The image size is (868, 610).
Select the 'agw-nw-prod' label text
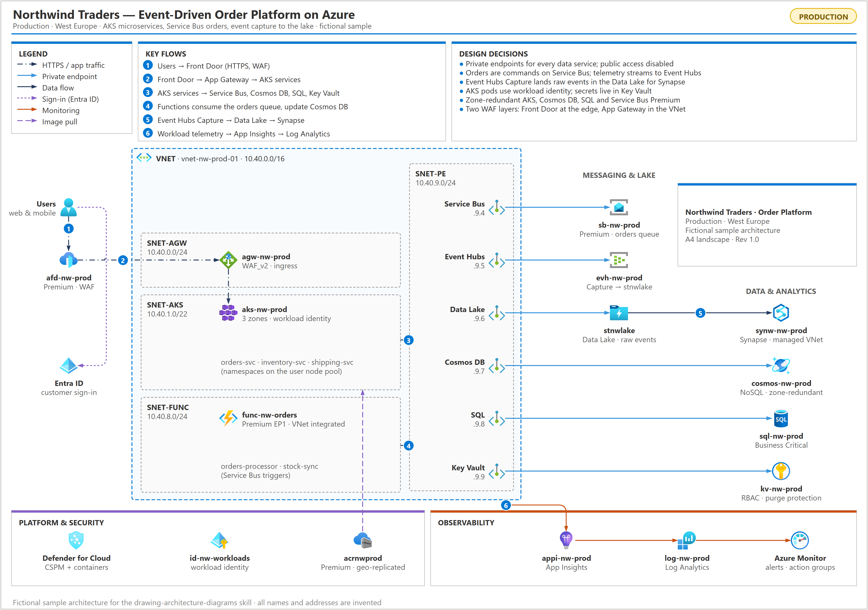pyautogui.click(x=266, y=257)
